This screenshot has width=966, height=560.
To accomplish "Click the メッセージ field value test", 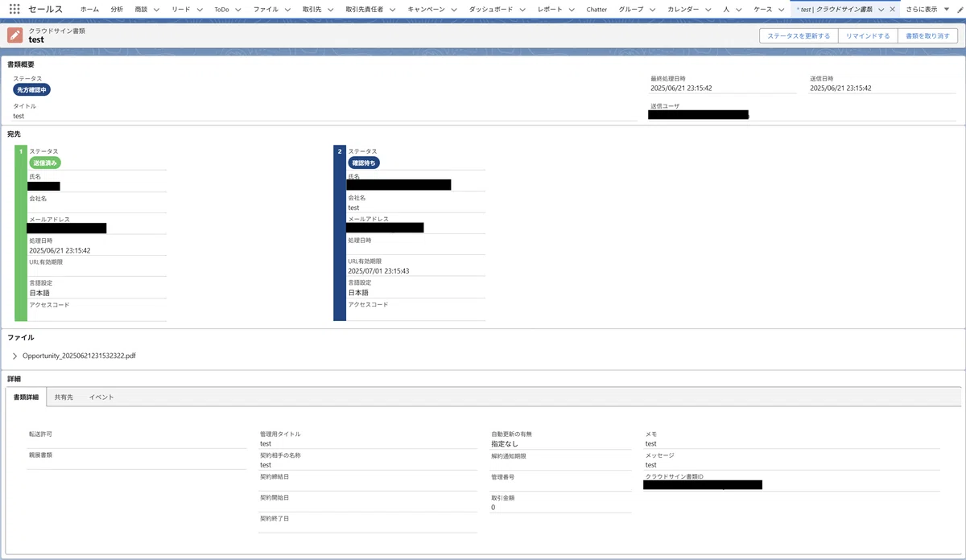I will (651, 464).
